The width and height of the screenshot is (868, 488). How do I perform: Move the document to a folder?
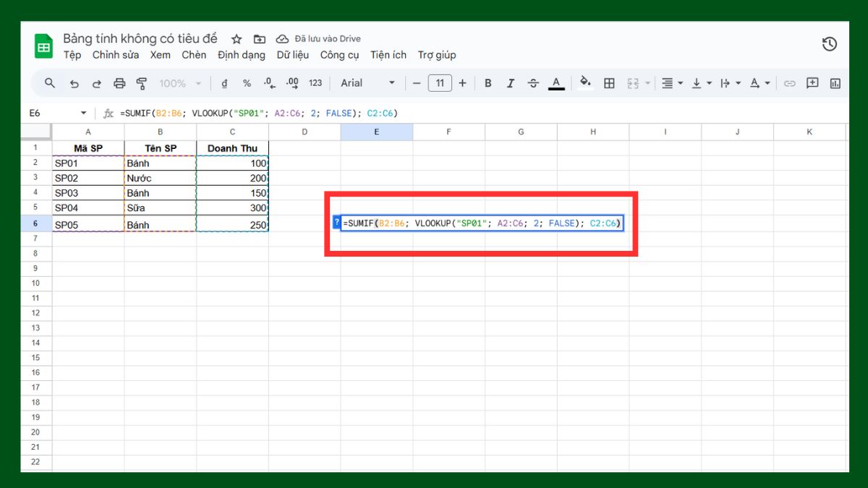(x=260, y=39)
